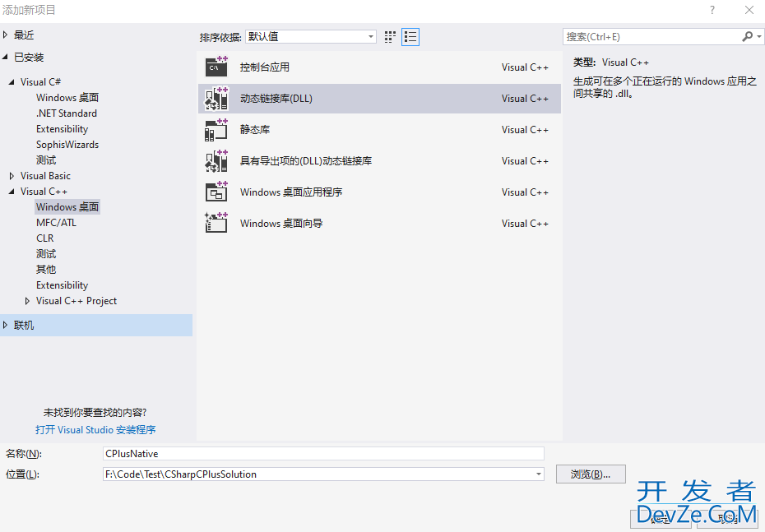This screenshot has width=765, height=532.
Task: Select Extensibility under Visual C#
Action: point(62,129)
